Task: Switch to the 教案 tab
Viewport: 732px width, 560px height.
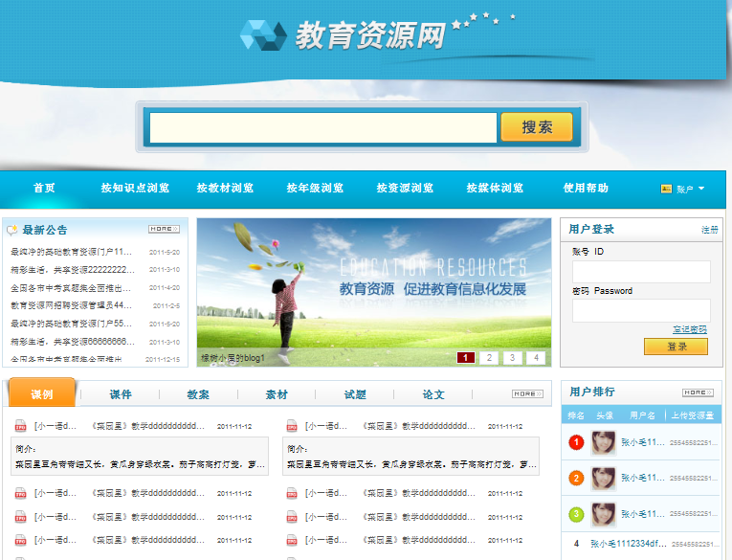Action: point(198,394)
